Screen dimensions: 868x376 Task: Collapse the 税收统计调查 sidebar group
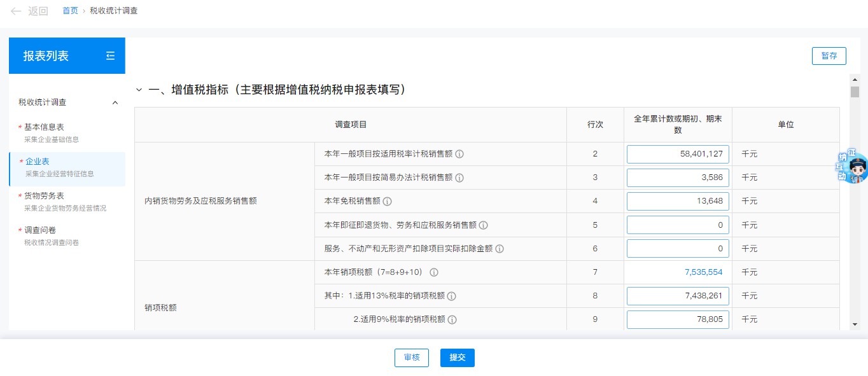(115, 102)
